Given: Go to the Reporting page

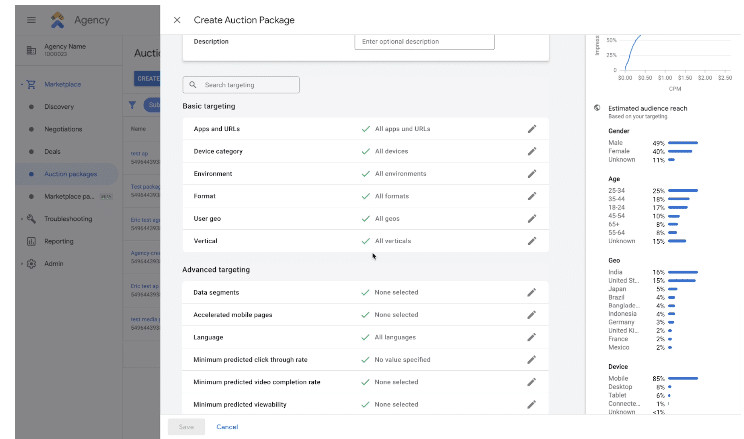Looking at the screenshot, I should point(58,241).
